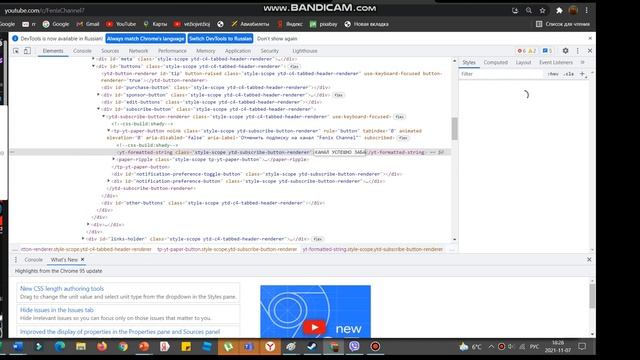Open DevTools three-dot customize menu
Viewport: 640px width, 360px height.
(x=578, y=51)
